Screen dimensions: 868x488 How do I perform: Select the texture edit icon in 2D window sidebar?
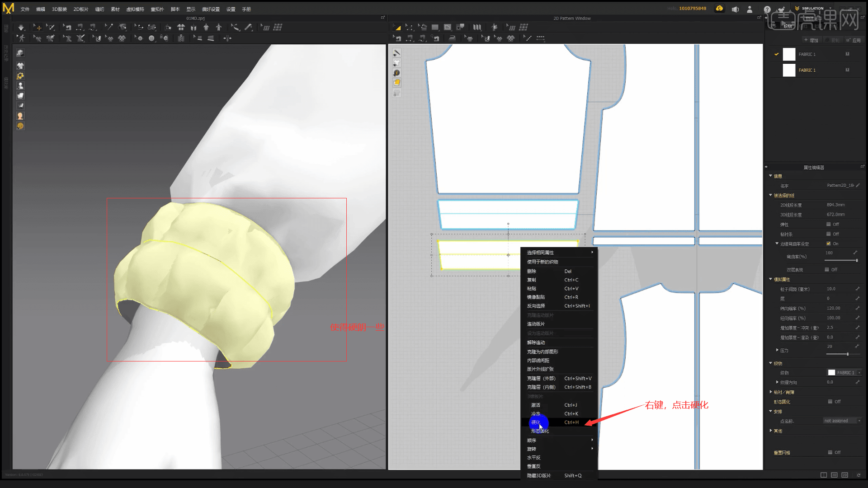397,83
